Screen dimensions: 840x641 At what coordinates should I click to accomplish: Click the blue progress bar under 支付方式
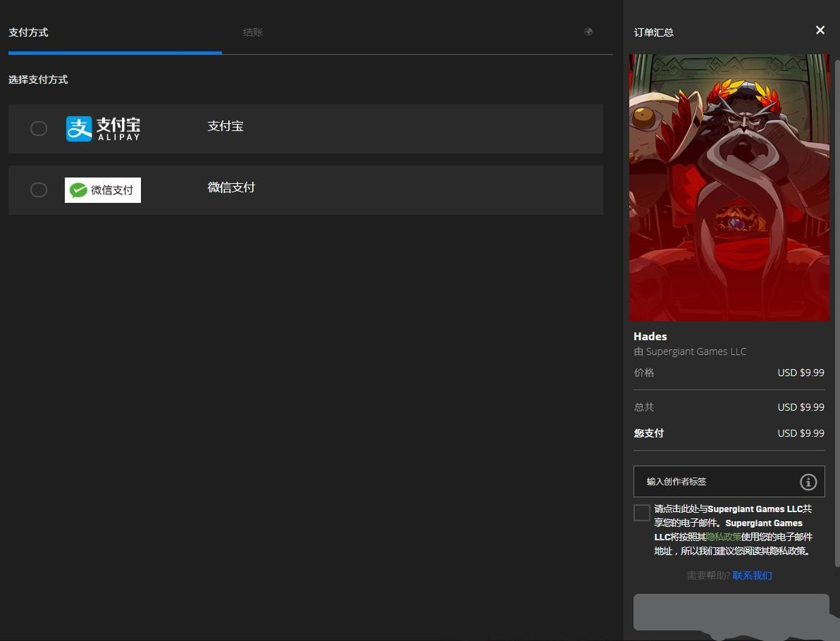[115, 53]
